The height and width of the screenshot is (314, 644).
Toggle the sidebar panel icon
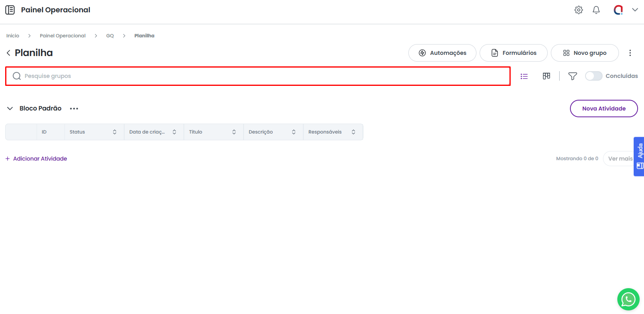pyautogui.click(x=10, y=10)
